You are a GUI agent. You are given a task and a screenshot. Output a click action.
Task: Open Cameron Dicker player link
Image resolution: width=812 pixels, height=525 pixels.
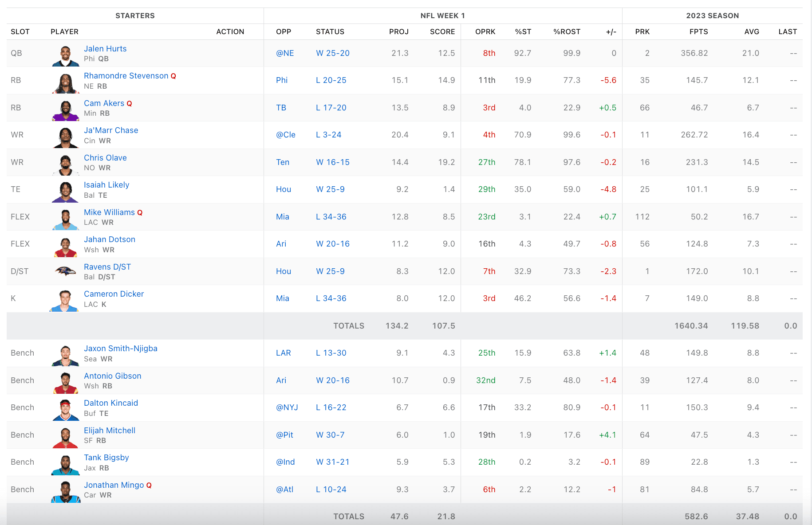pos(114,294)
